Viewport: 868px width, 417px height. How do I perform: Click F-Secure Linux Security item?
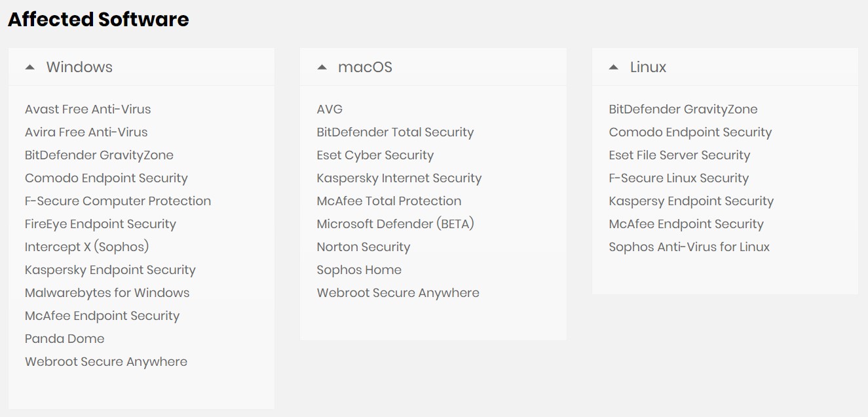(679, 178)
